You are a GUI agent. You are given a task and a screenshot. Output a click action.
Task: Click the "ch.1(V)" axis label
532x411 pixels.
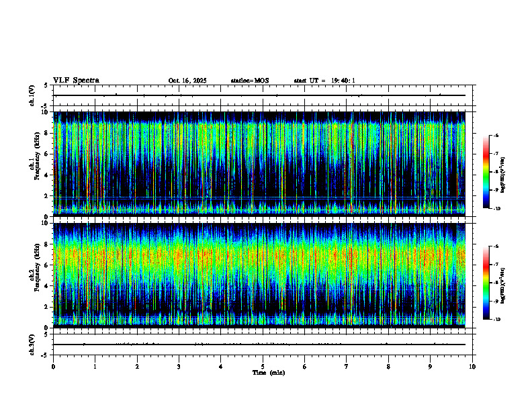point(32,95)
